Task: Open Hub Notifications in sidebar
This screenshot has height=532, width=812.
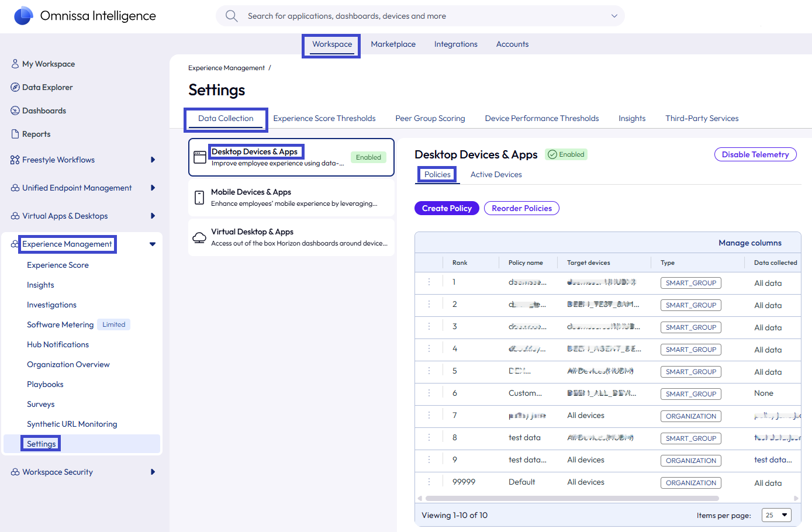Action: tap(58, 344)
